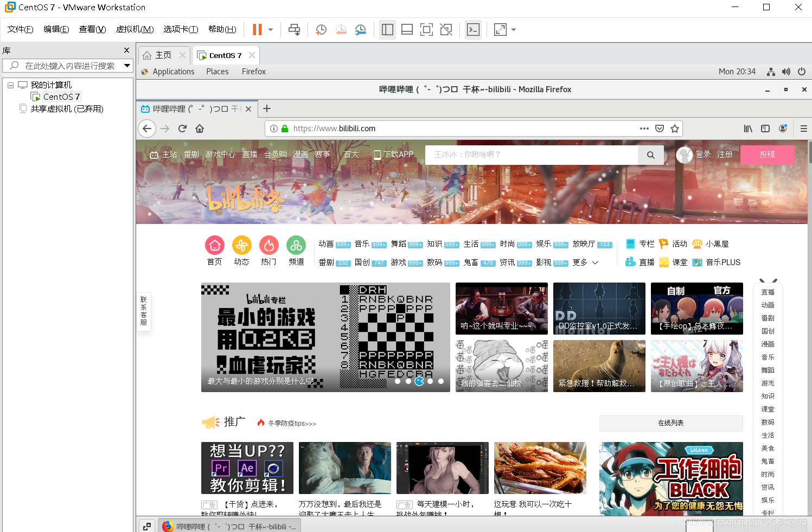This screenshot has height=532, width=812.
Task: Click the 在线列表 button
Action: pyautogui.click(x=671, y=423)
